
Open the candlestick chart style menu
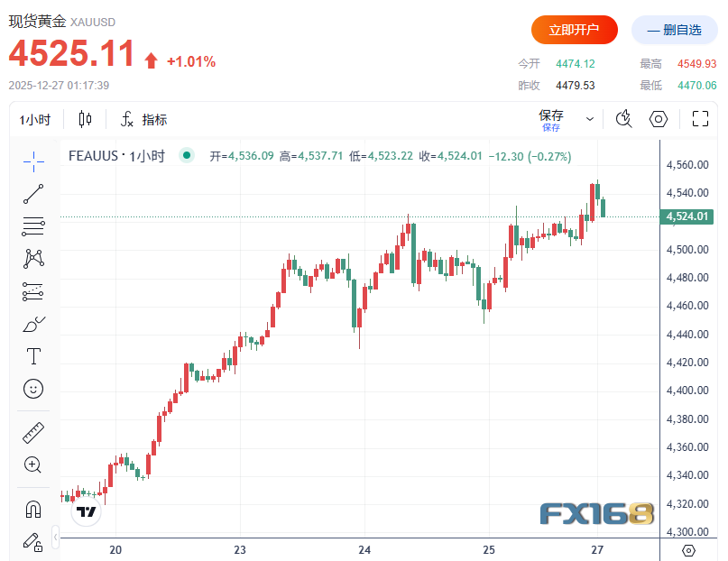click(x=86, y=119)
